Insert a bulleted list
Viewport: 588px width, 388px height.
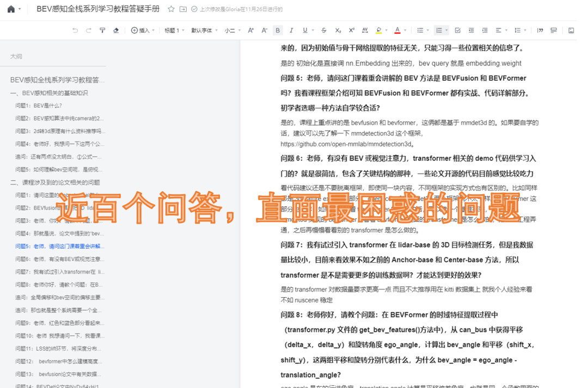[x=420, y=30]
